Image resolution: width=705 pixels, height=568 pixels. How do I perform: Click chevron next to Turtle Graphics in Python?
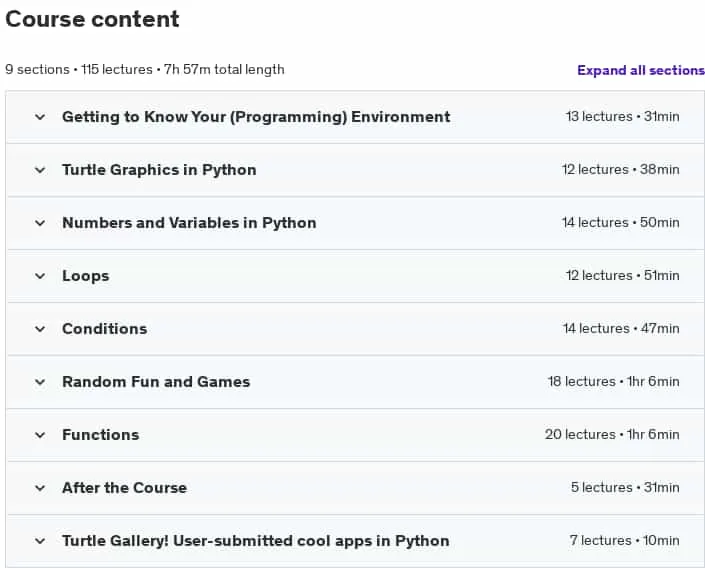pos(40,170)
